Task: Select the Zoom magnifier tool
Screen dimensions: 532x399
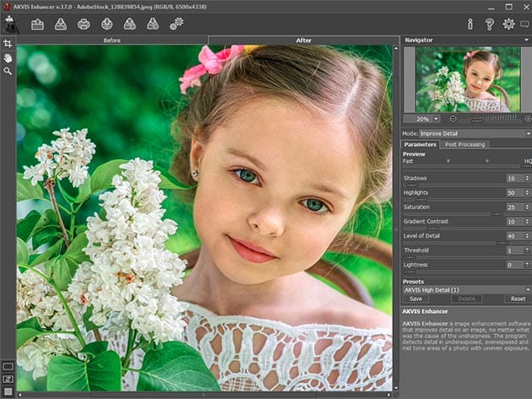Action: [8, 71]
